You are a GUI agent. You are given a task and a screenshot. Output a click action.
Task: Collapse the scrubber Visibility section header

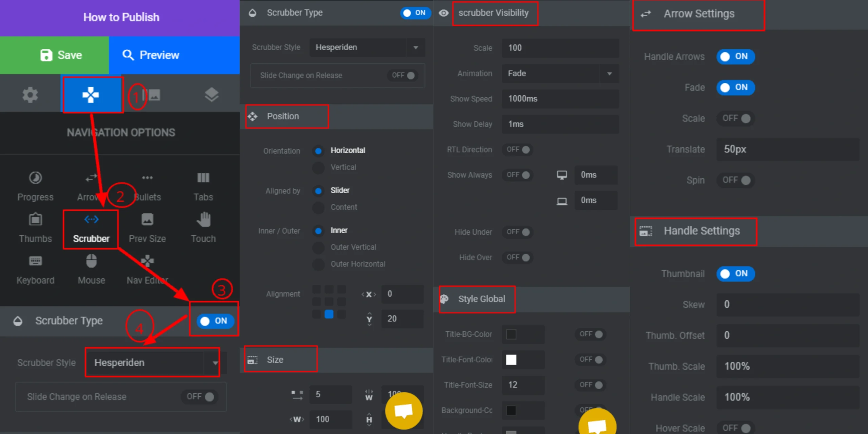point(531,13)
